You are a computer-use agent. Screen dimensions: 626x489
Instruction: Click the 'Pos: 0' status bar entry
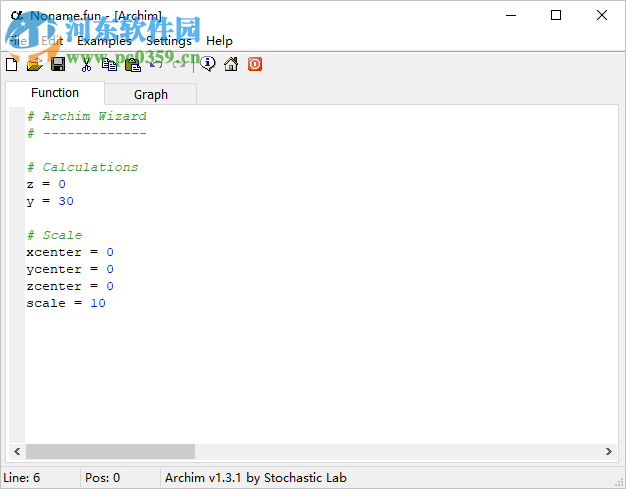(102, 477)
